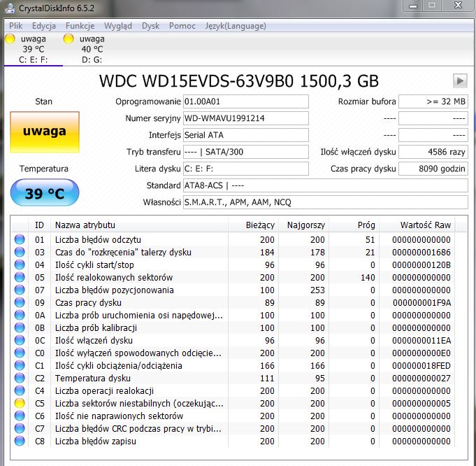
Task: Click blue status icon for attribute 07
Action: point(20,290)
